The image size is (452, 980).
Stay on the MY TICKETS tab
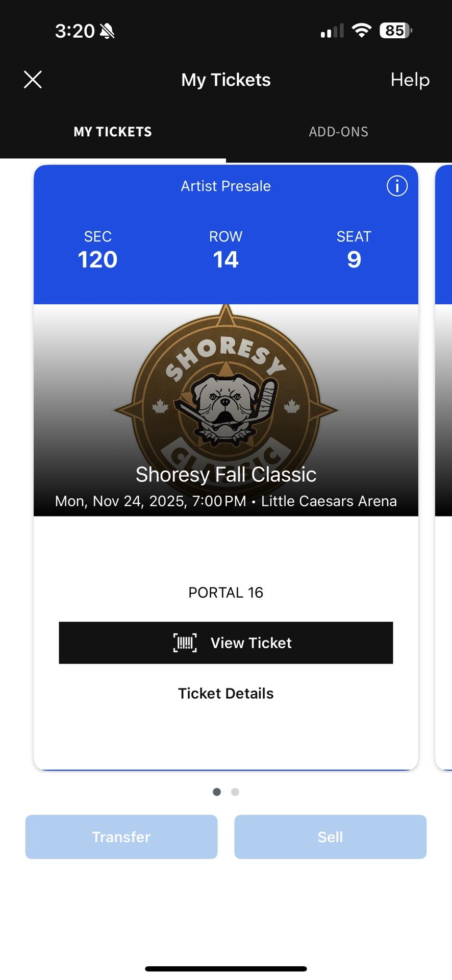(x=112, y=132)
